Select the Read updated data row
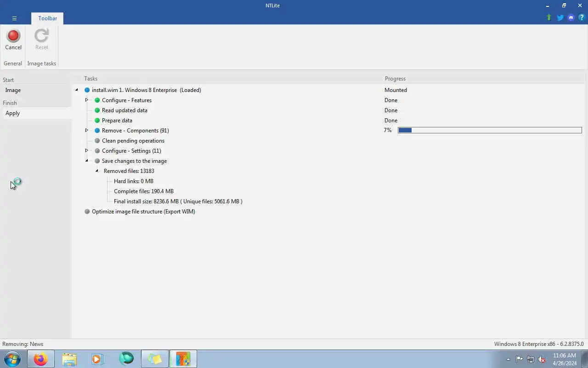 click(124, 110)
